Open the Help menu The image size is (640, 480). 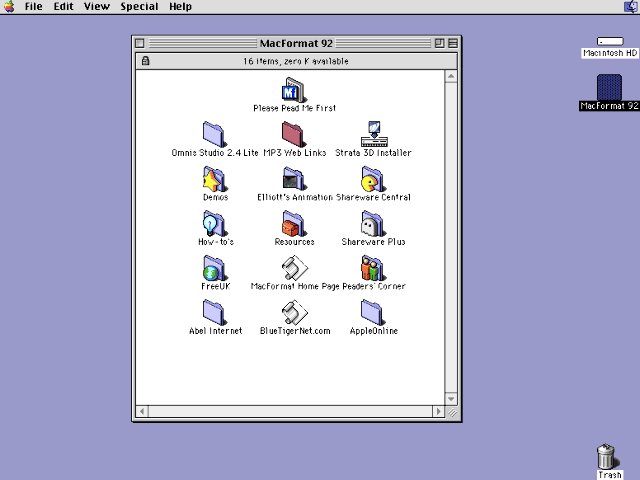(180, 7)
